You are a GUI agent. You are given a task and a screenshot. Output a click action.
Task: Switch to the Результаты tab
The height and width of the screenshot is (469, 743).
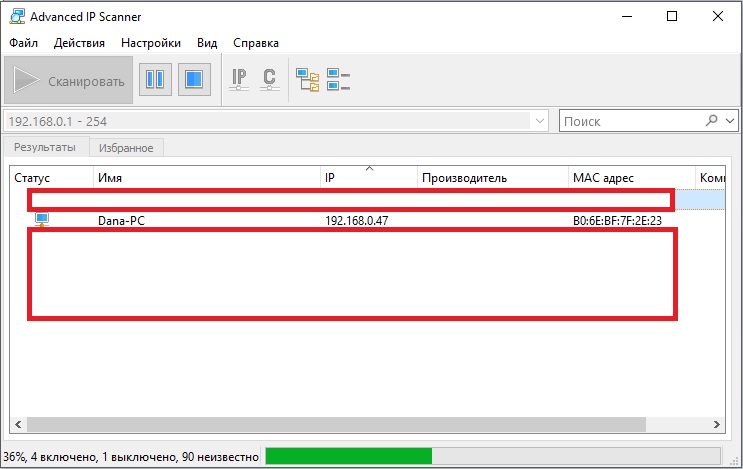tap(45, 147)
